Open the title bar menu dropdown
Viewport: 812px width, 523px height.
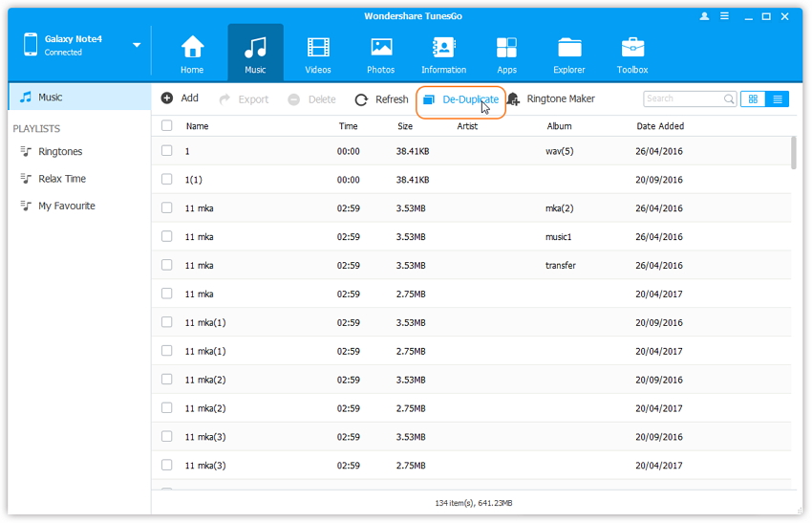(x=725, y=16)
